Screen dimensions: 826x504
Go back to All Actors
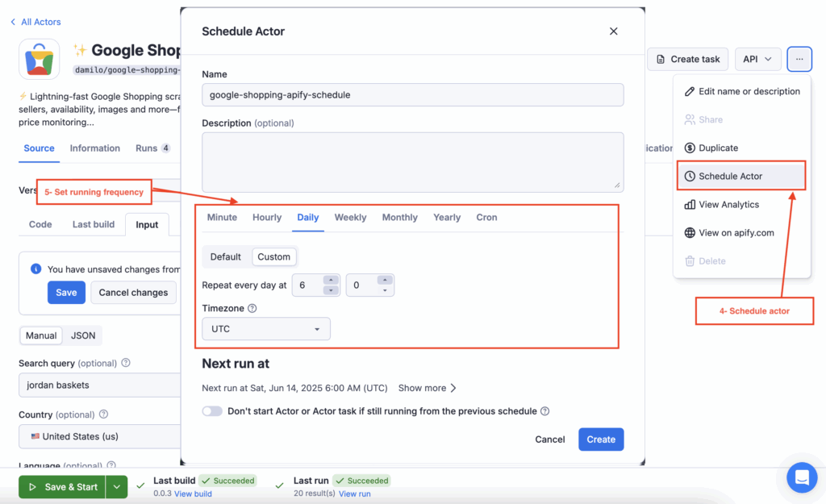pos(40,22)
